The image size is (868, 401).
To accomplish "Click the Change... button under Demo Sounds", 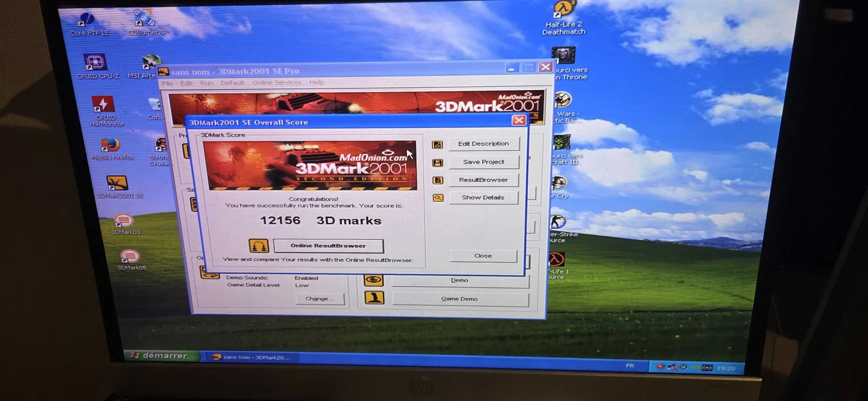I will coord(320,298).
